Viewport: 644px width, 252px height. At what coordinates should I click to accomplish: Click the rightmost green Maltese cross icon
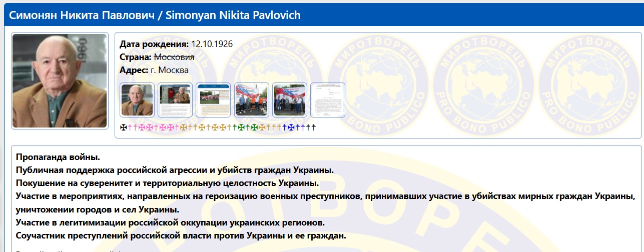(254, 127)
